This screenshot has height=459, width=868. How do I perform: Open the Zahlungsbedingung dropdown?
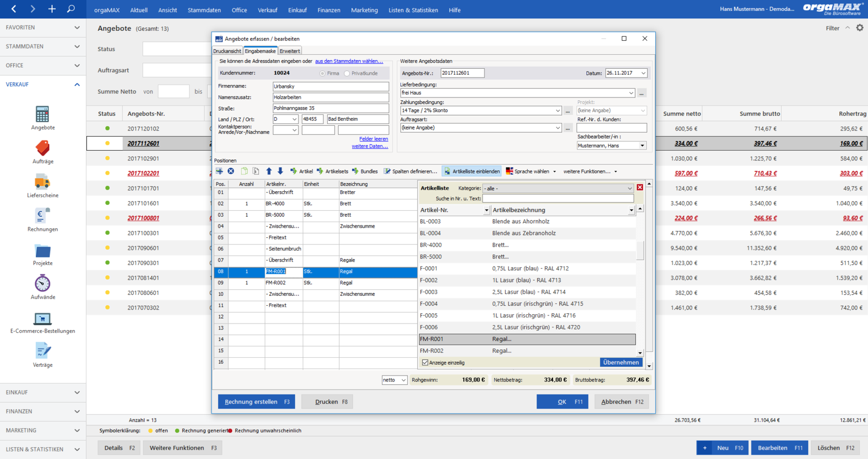[558, 111]
